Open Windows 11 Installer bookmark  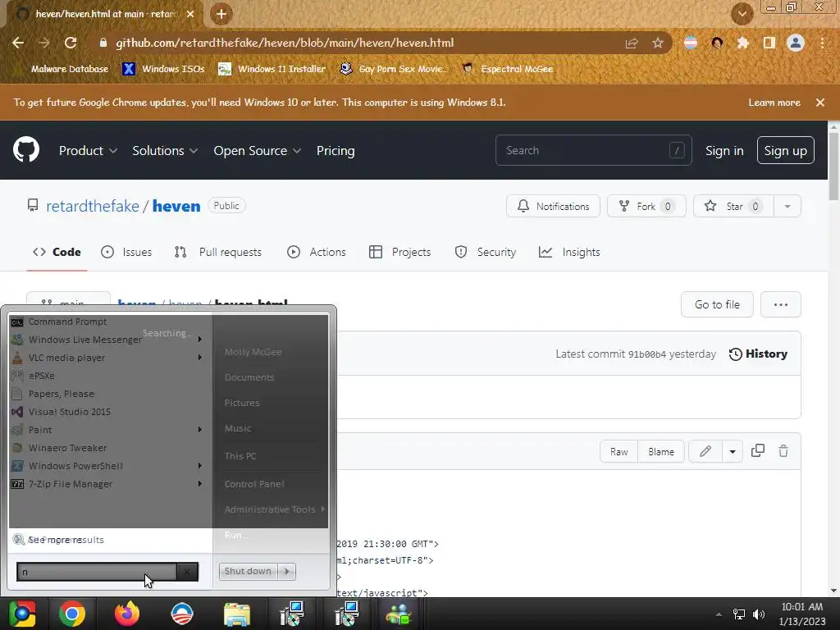(272, 69)
